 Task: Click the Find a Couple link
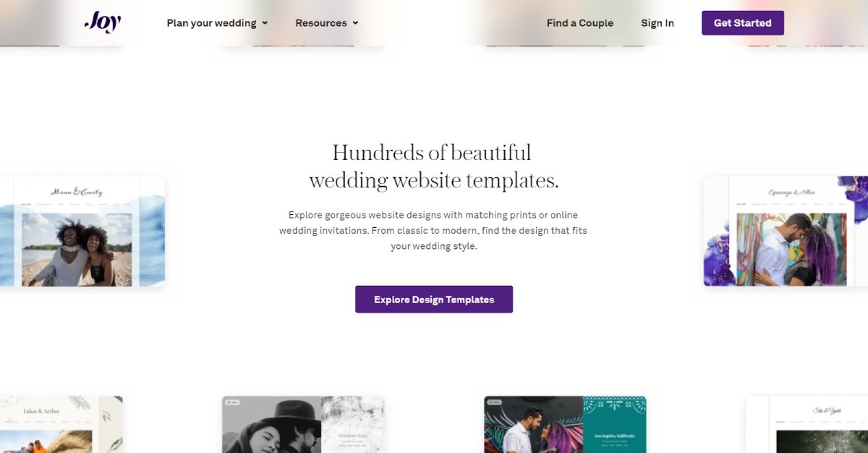coord(579,23)
